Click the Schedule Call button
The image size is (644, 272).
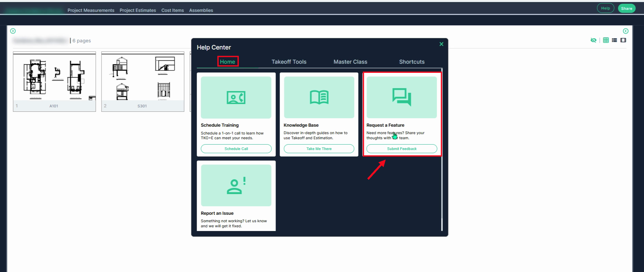[x=236, y=149]
